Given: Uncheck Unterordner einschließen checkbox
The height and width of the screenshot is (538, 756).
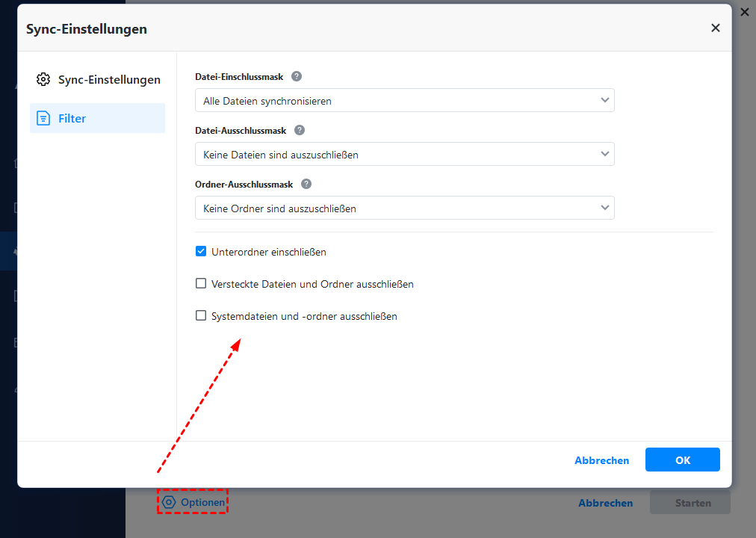Looking at the screenshot, I should click(x=201, y=252).
